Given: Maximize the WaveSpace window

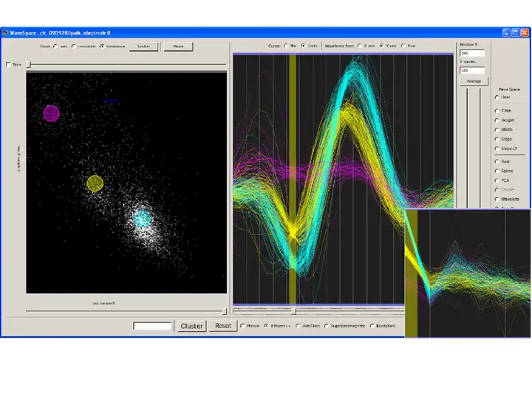Looking at the screenshot, I should click(x=516, y=33).
